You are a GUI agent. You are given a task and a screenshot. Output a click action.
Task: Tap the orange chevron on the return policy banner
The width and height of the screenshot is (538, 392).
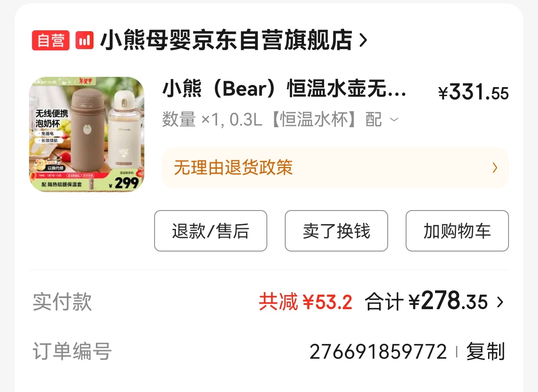(495, 167)
